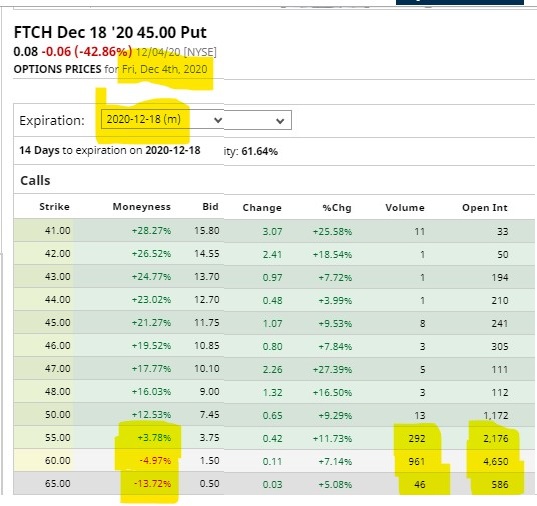Click percent change +27.39%
Screen dimensions: 537x506
(x=332, y=369)
